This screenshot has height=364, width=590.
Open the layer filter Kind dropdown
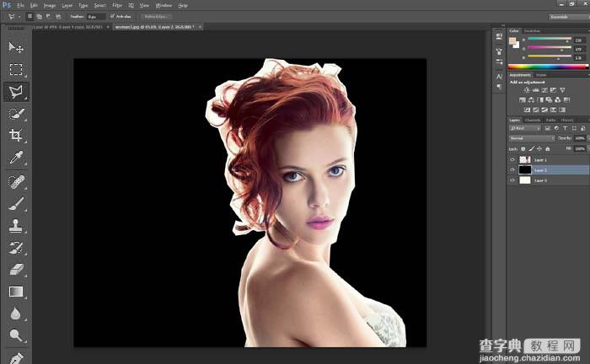[525, 129]
